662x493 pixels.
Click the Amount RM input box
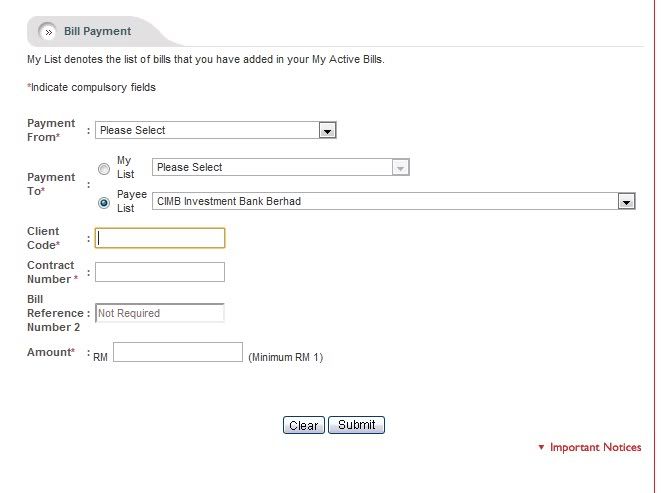click(x=178, y=352)
